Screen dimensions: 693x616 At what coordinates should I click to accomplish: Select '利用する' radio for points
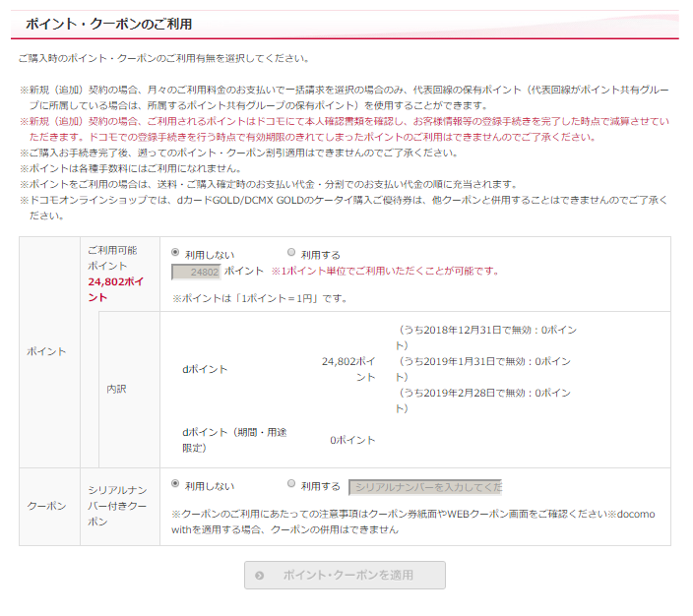coord(291,253)
